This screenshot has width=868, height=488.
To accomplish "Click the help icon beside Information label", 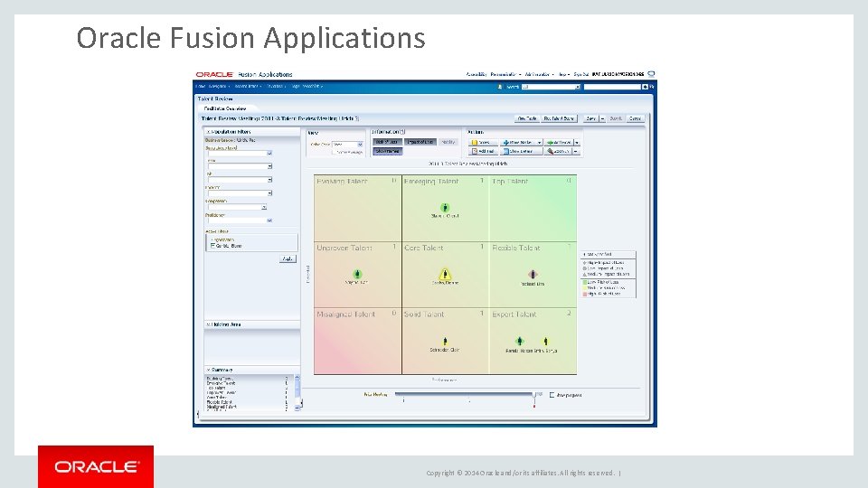I will coord(402,132).
